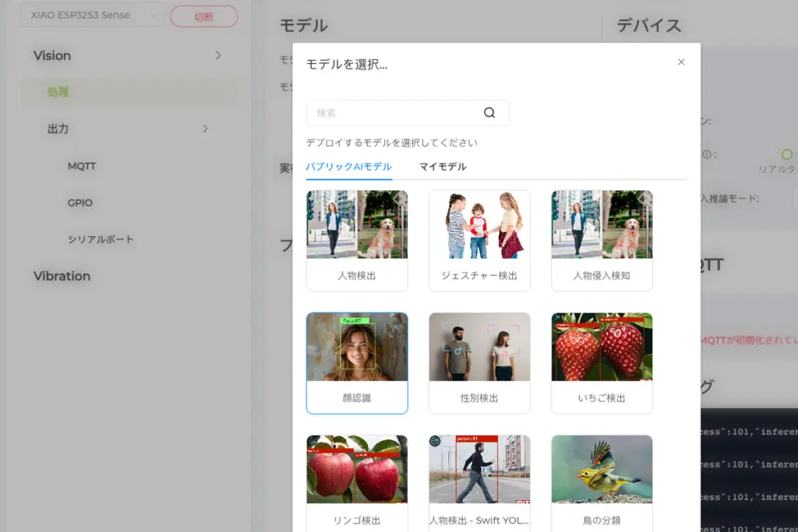
Task: Click the デプロイするモデルを選択してください text
Action: [x=391, y=143]
